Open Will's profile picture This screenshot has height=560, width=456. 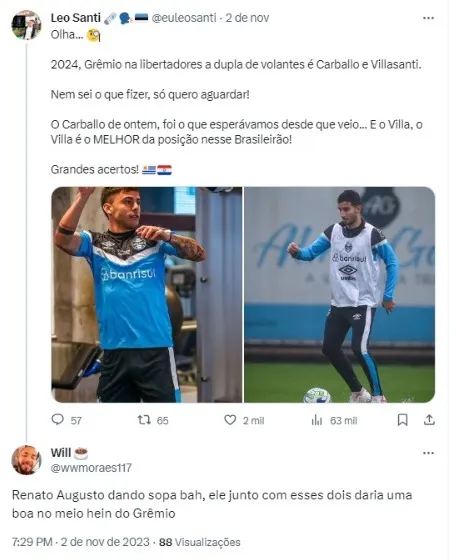[x=26, y=460]
